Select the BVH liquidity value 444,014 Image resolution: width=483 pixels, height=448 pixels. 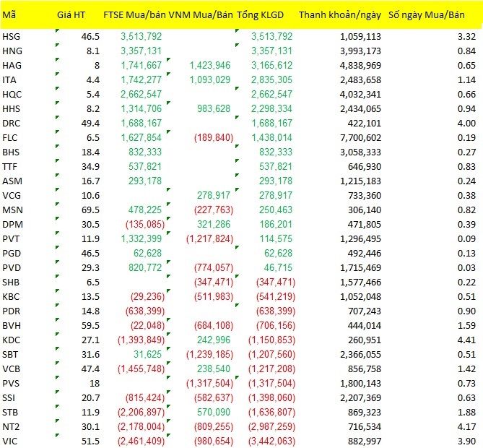[363, 324]
